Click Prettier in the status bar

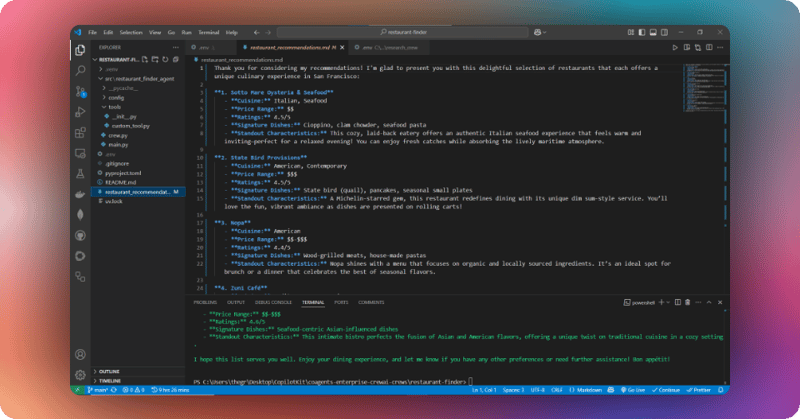coord(698,390)
